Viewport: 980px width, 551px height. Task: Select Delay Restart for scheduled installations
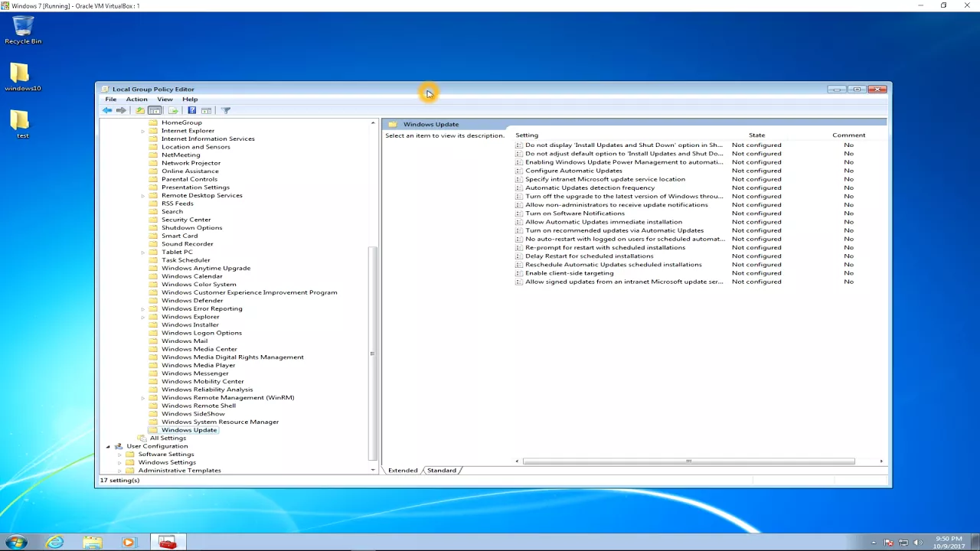pos(589,256)
